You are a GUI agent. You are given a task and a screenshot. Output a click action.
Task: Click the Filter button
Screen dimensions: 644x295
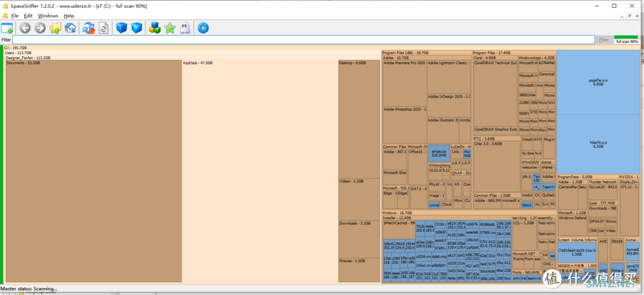click(x=603, y=40)
